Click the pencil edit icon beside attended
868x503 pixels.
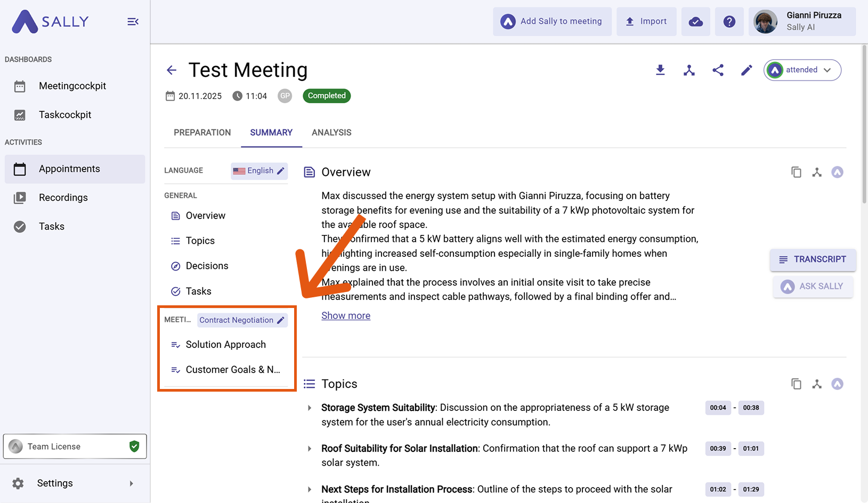pyautogui.click(x=747, y=70)
